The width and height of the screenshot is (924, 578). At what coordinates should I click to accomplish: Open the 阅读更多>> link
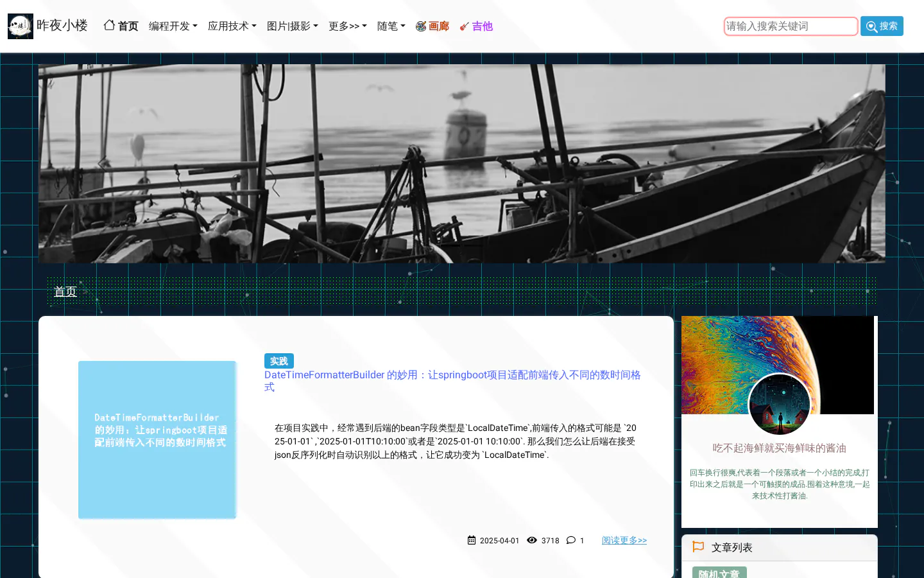(624, 540)
